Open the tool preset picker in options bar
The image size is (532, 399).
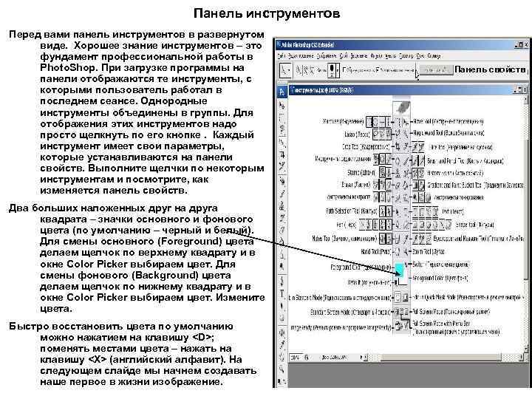click(x=285, y=70)
